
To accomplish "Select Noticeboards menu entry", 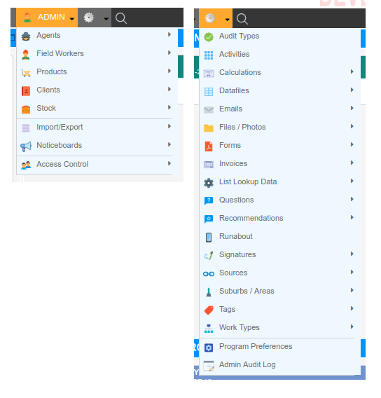I will (59, 145).
